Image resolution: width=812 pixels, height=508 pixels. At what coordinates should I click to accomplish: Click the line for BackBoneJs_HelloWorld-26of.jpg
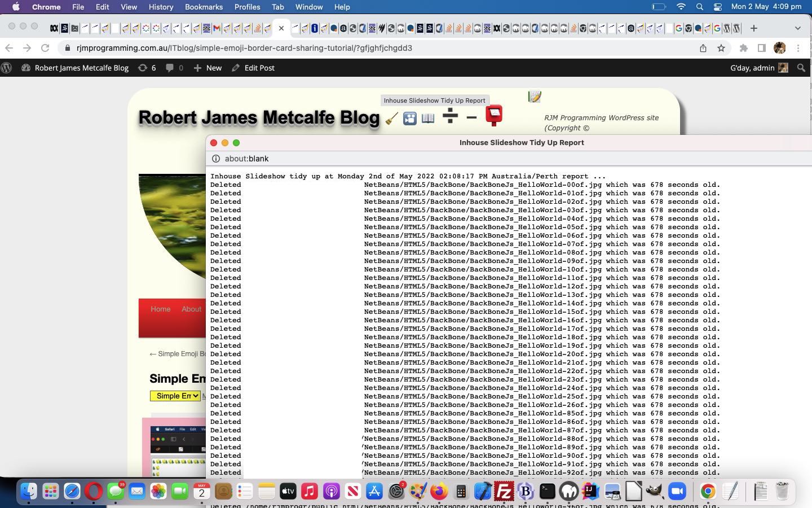point(465,405)
